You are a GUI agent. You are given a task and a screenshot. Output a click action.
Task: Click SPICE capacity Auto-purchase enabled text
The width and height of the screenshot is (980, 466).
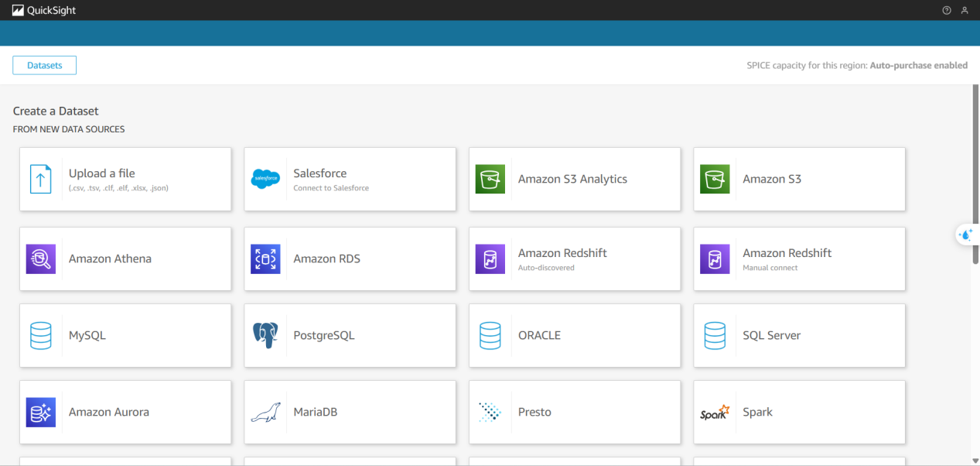tap(857, 65)
